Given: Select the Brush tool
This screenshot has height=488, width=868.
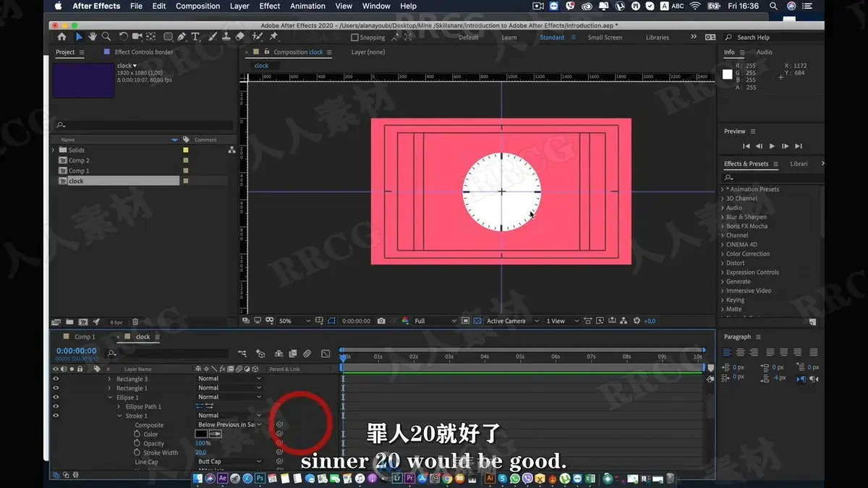Looking at the screenshot, I should [x=213, y=37].
